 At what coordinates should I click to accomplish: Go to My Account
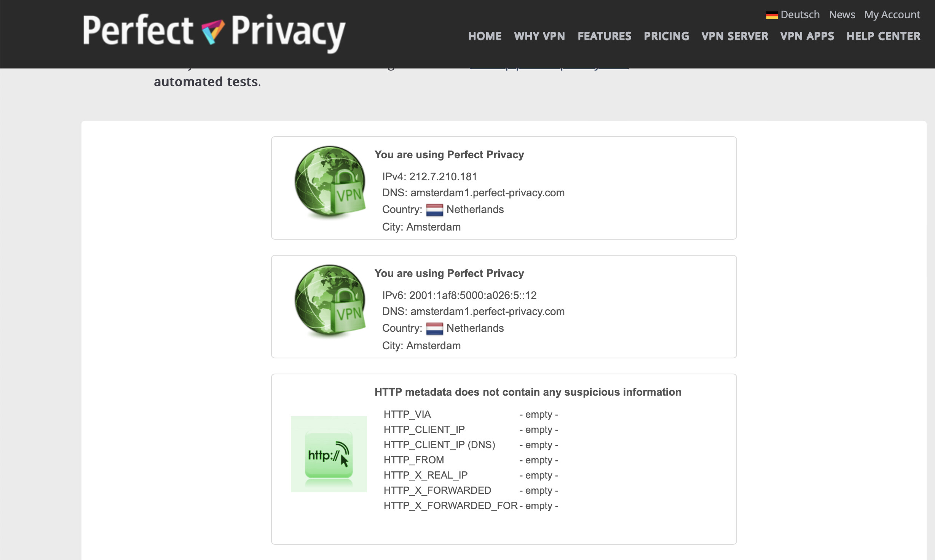pos(892,14)
